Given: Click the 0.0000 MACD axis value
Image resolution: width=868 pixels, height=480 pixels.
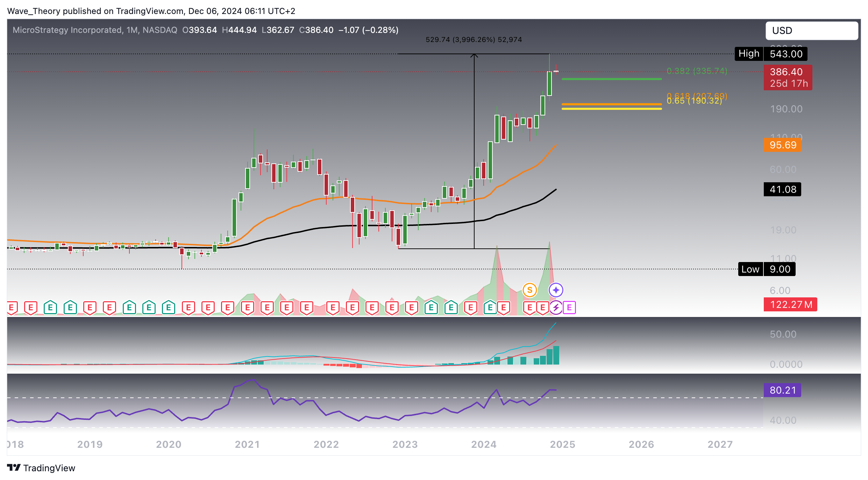Looking at the screenshot, I should 786,364.
